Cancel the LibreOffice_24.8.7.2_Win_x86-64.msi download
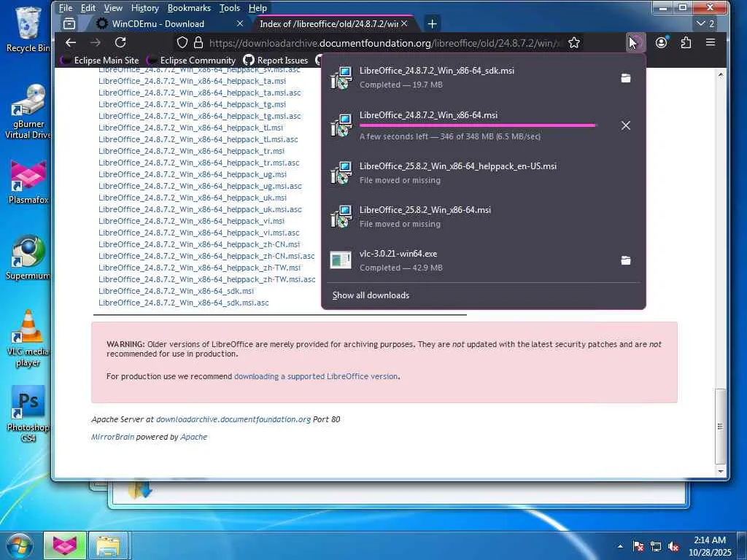 [x=625, y=125]
